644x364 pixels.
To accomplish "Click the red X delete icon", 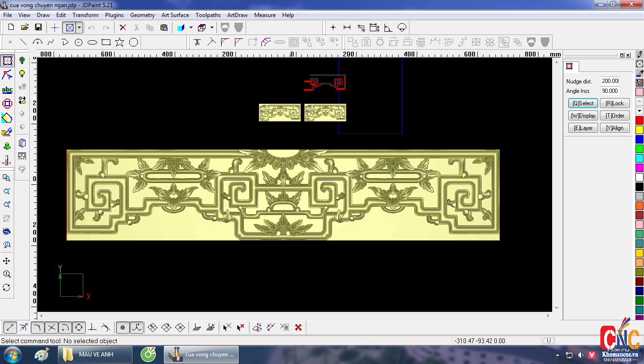I will coord(123,27).
